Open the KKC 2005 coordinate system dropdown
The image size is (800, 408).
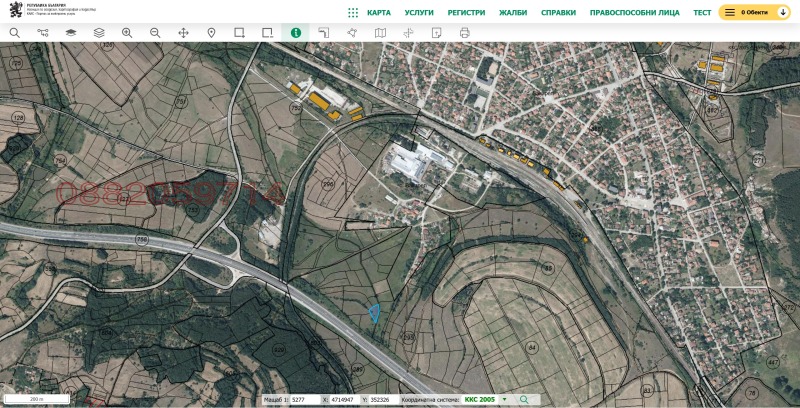485,400
